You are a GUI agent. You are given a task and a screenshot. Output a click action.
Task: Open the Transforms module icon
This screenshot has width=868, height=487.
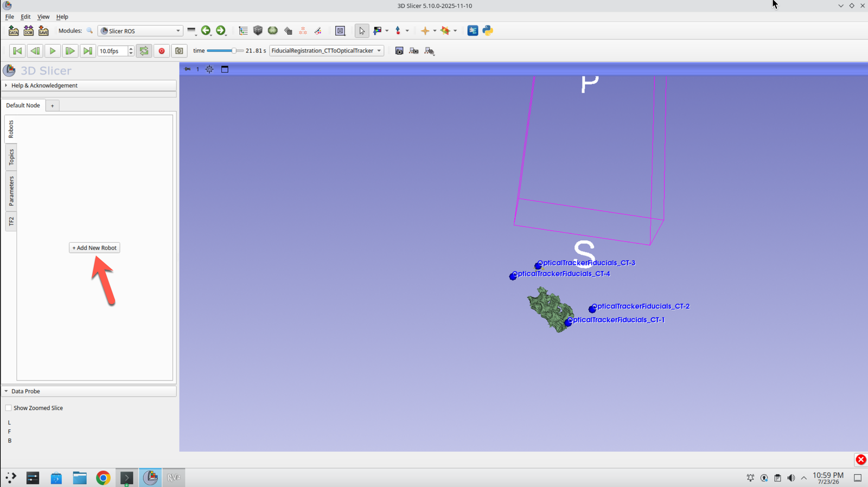point(318,31)
